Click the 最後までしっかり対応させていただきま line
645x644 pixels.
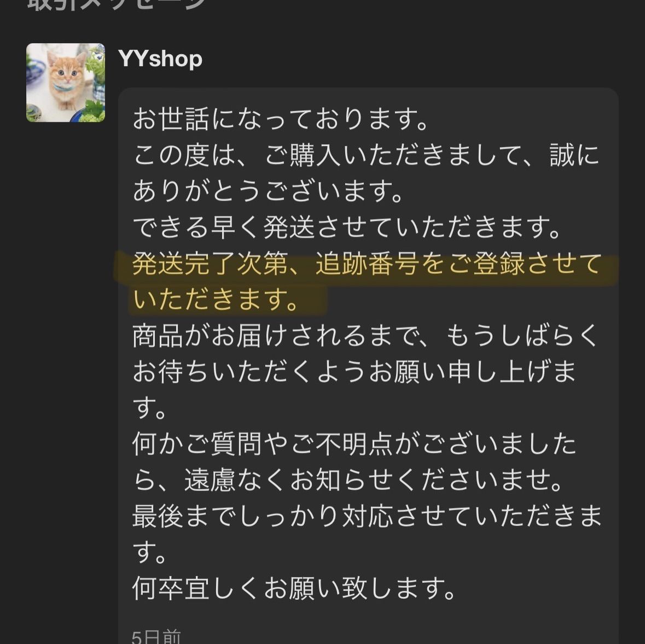367,517
